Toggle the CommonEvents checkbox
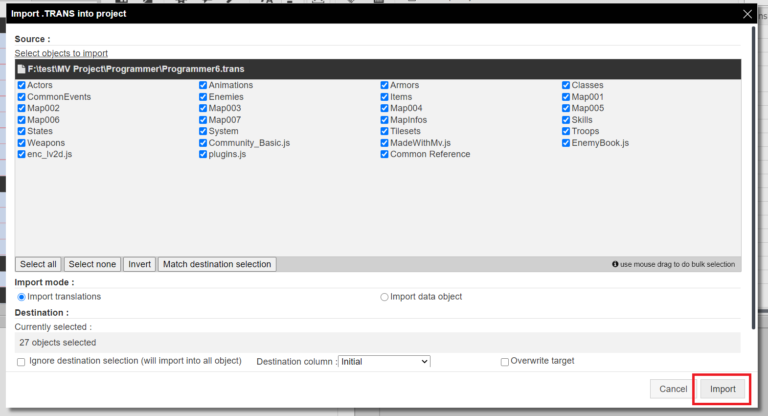Screen dimensions: 768x416 click(x=22, y=97)
